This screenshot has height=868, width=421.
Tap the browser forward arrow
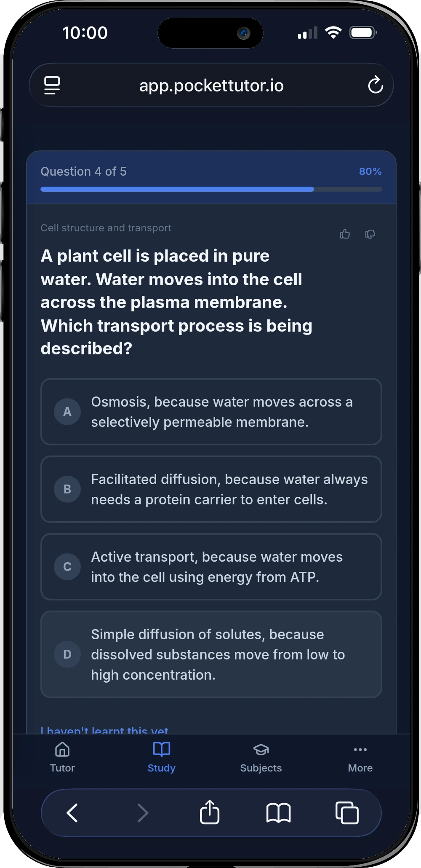(143, 813)
